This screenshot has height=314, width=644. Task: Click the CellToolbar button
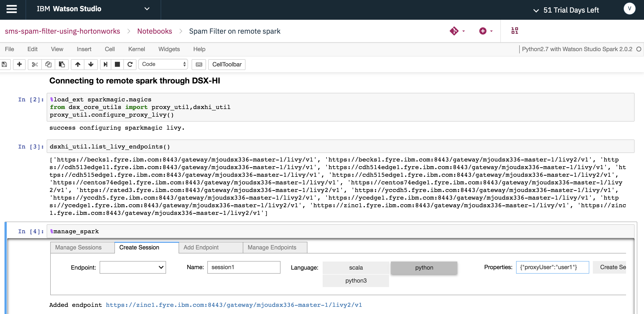click(227, 64)
